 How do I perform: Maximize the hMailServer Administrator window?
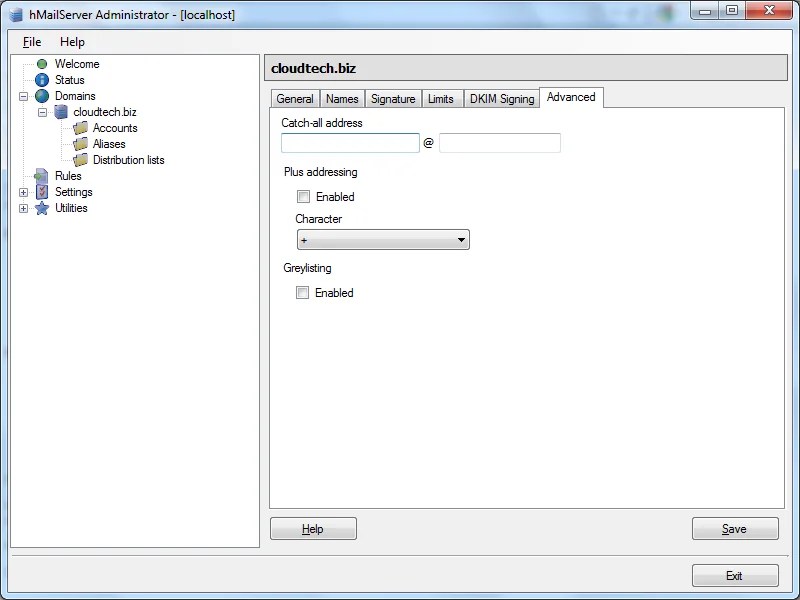732,11
